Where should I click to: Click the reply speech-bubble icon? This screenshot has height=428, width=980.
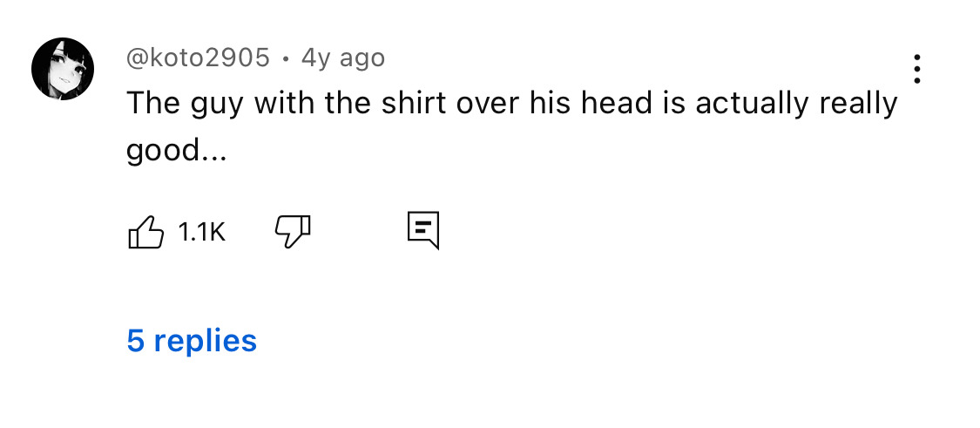click(423, 230)
